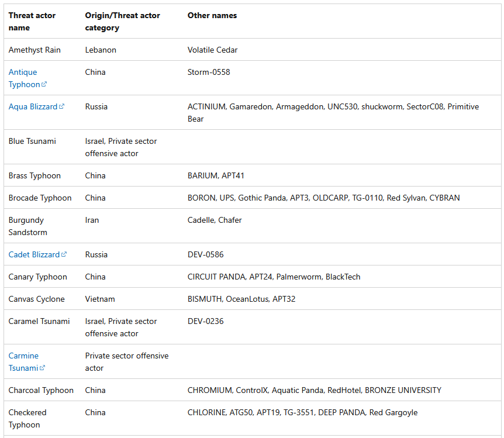
Task: Click China origin in Brocade Typhoon row
Action: click(x=95, y=198)
